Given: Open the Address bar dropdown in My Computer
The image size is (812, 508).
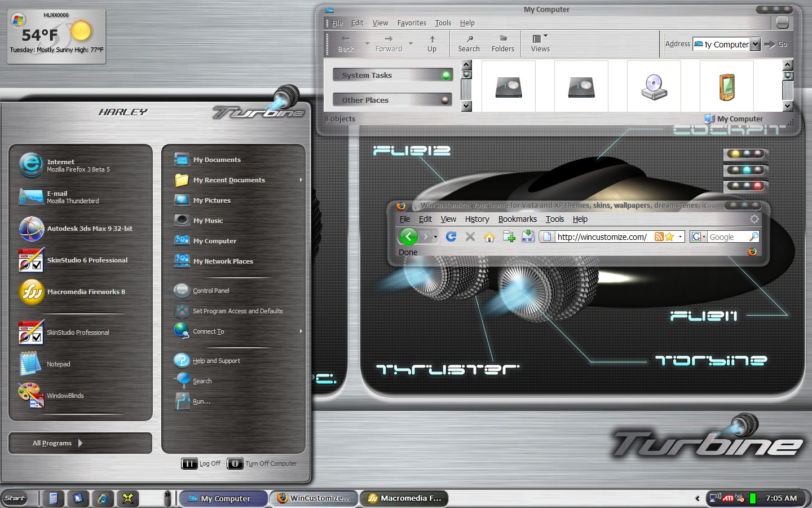Looking at the screenshot, I should pos(755,44).
